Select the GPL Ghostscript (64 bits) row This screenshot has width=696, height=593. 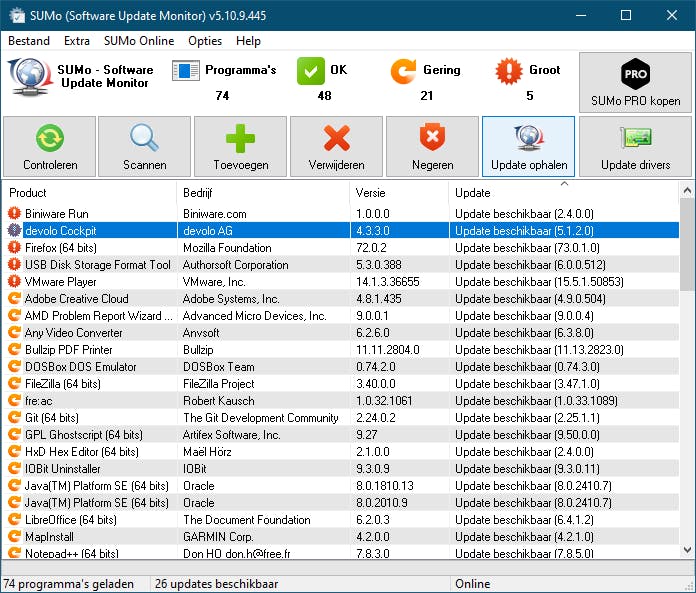click(341, 435)
